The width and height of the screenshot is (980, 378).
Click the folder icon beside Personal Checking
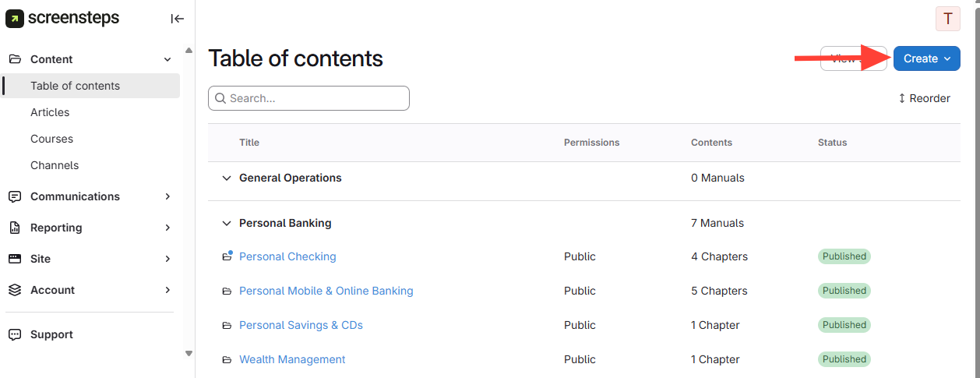227,256
